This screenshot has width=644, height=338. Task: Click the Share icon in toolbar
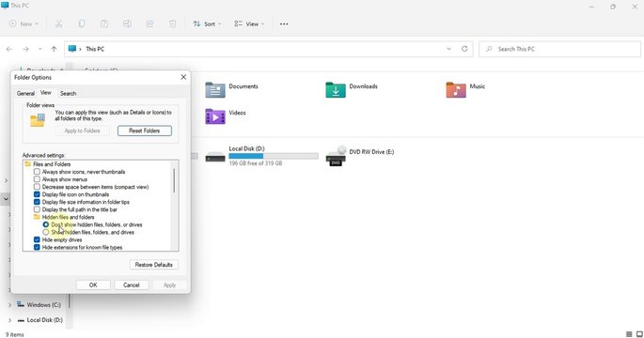coord(149,23)
